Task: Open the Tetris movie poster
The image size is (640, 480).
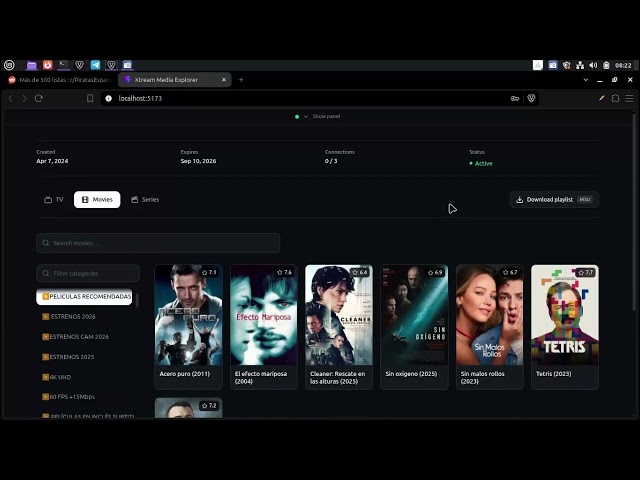Action: pos(565,315)
